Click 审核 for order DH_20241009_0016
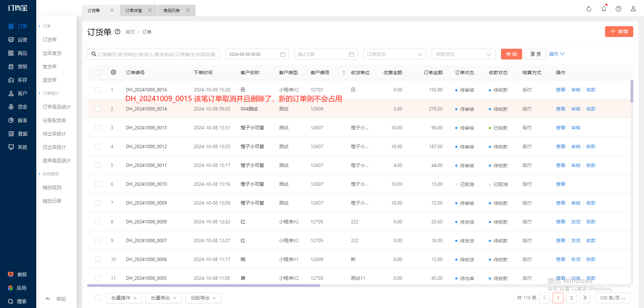 click(576, 90)
